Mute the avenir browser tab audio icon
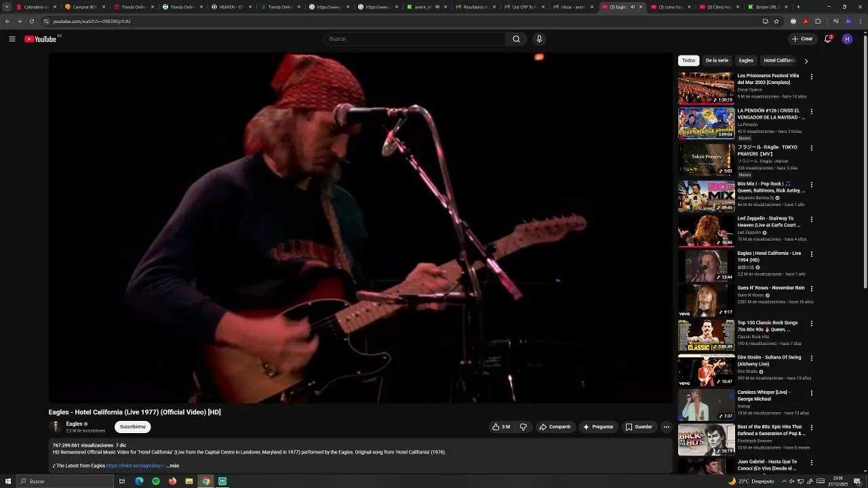 437,7
